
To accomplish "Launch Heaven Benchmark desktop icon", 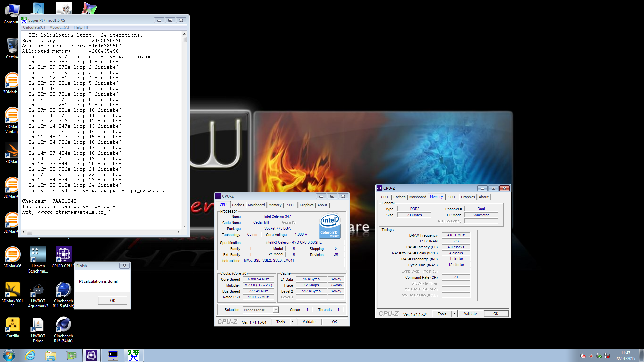I will pyautogui.click(x=38, y=260).
